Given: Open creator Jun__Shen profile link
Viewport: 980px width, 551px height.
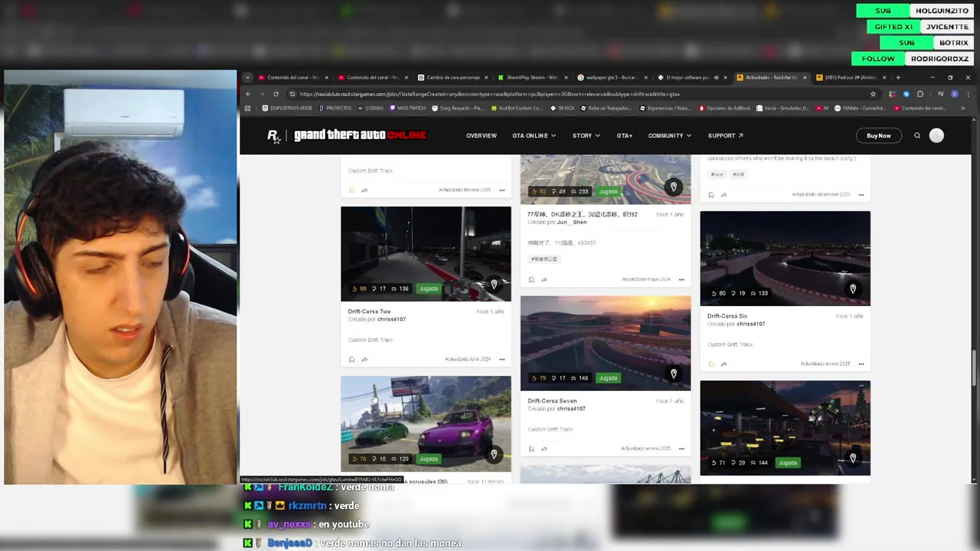Looking at the screenshot, I should click(x=573, y=222).
